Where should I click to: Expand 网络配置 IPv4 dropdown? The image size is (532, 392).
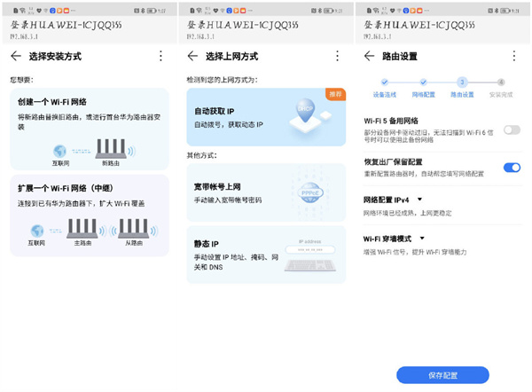pos(419,200)
